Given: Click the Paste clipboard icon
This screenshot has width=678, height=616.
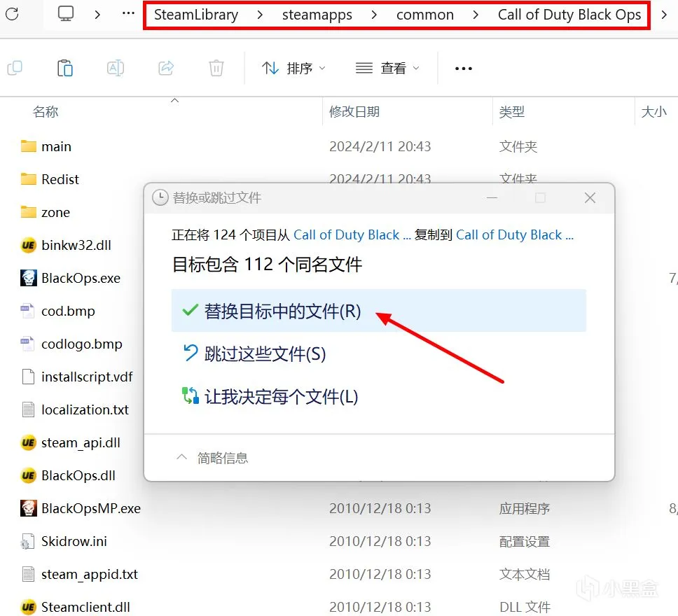Looking at the screenshot, I should [x=65, y=68].
